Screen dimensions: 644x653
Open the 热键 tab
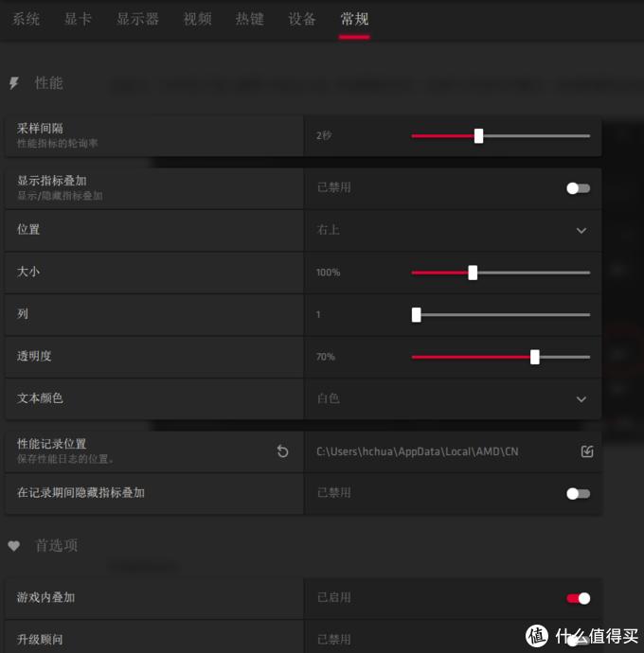250,19
